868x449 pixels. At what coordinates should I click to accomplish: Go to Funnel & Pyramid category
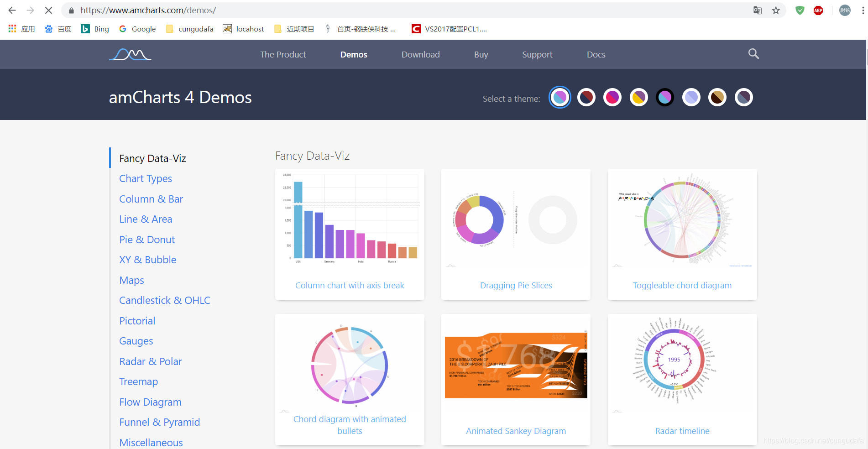(x=159, y=422)
